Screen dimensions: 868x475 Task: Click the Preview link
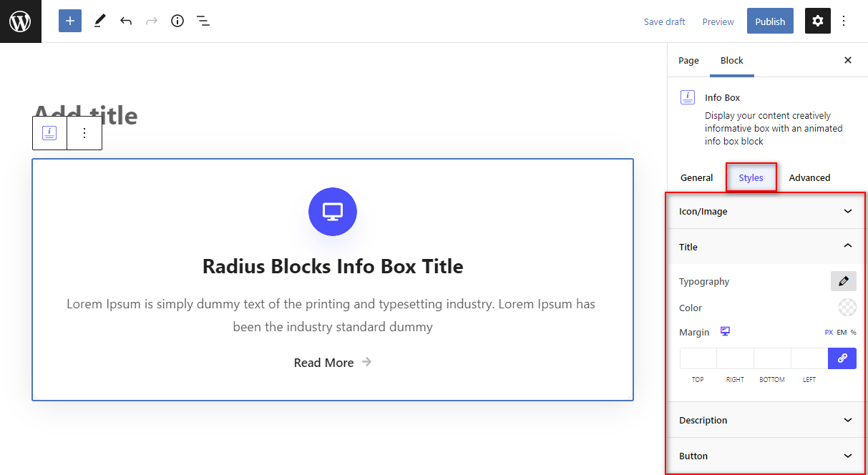coord(718,21)
